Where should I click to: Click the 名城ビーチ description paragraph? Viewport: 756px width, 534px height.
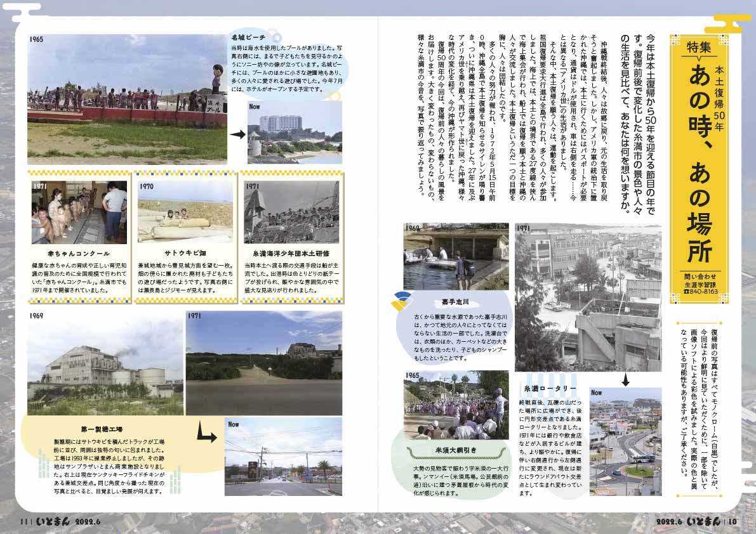tap(287, 69)
